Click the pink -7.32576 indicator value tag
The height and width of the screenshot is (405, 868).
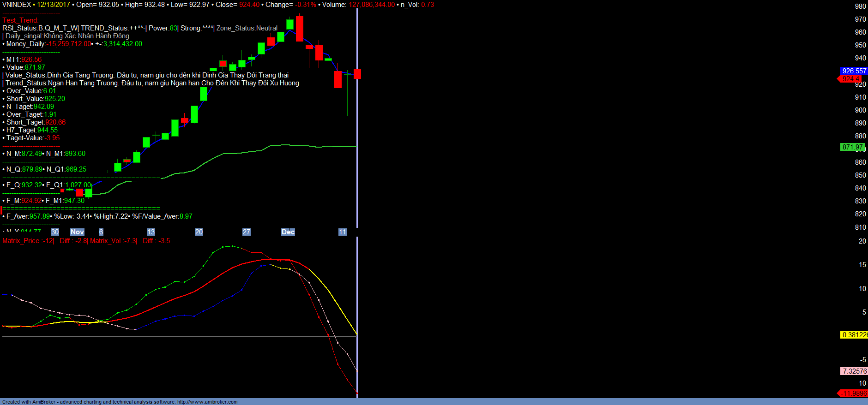point(854,371)
